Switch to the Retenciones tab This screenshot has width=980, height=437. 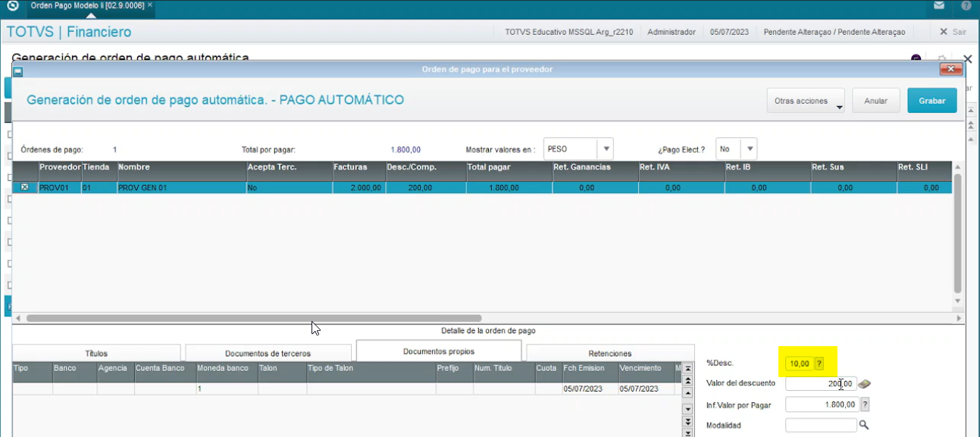(x=610, y=353)
